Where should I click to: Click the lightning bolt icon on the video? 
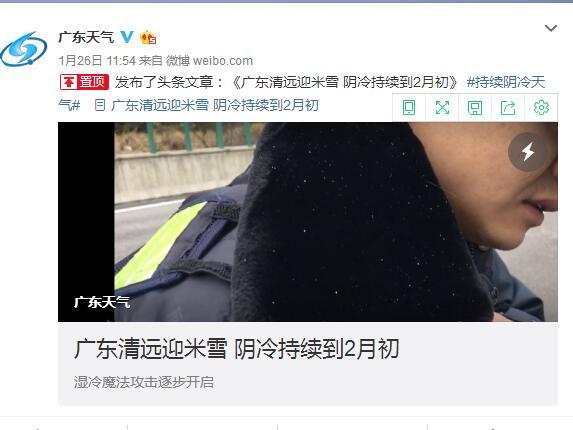(x=528, y=152)
